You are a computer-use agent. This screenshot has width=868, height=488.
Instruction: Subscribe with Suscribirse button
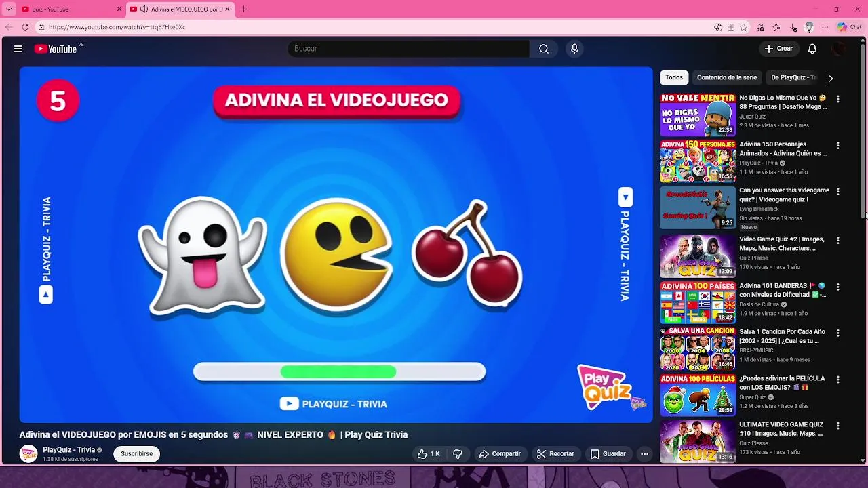137,454
